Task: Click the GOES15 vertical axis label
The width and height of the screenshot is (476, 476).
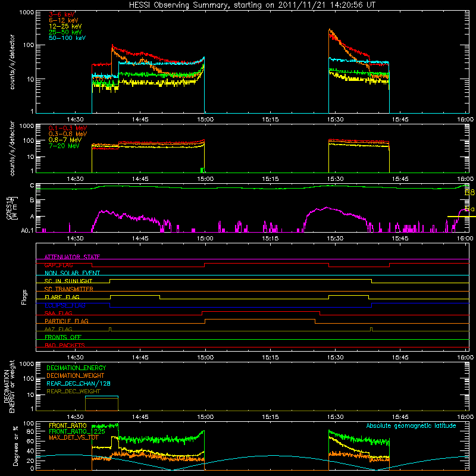Action: click(12, 208)
